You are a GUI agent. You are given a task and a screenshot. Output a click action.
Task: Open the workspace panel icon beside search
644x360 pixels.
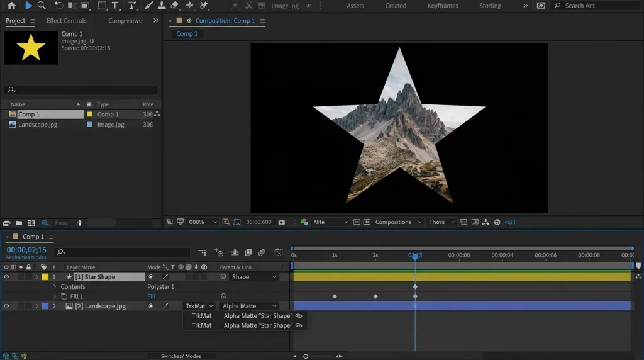click(541, 5)
